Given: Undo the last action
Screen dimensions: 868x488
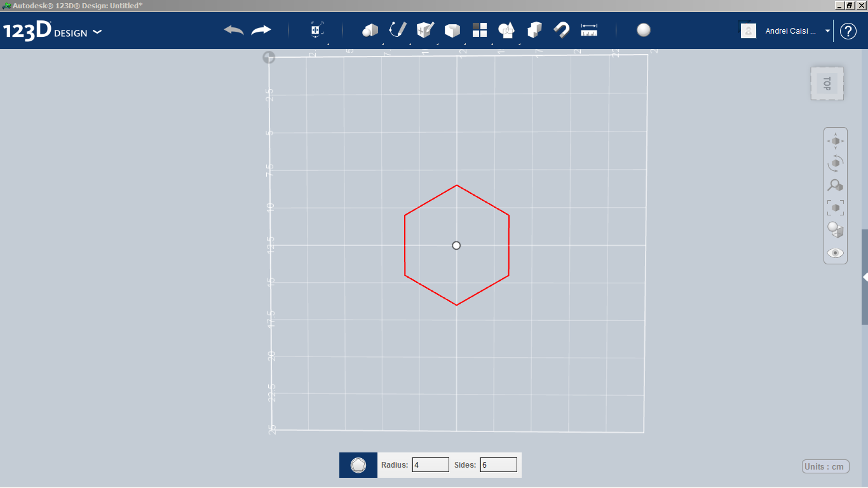Looking at the screenshot, I should coord(234,30).
